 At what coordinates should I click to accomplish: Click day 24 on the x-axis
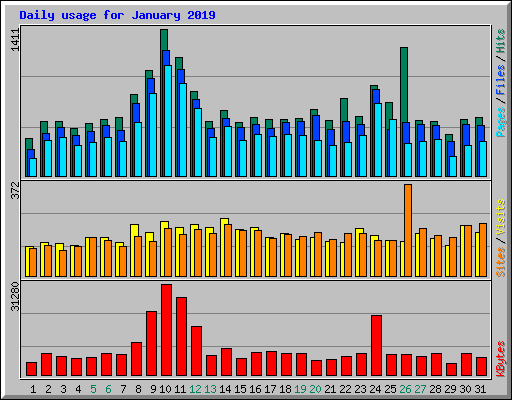click(x=375, y=389)
